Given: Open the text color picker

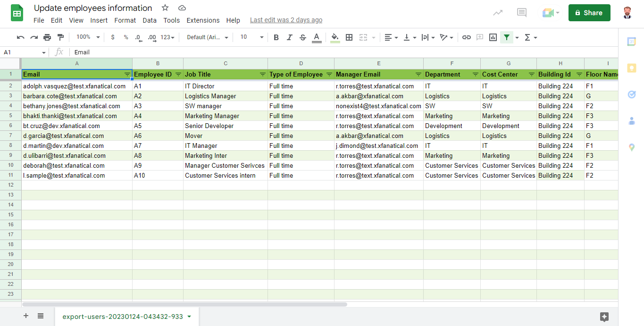Looking at the screenshot, I should pos(316,37).
